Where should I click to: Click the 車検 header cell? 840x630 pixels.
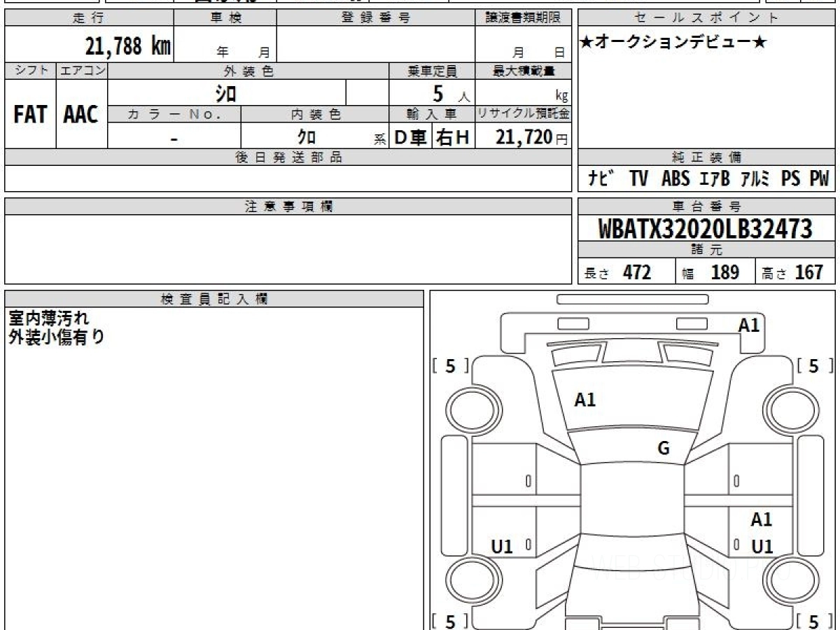225,18
